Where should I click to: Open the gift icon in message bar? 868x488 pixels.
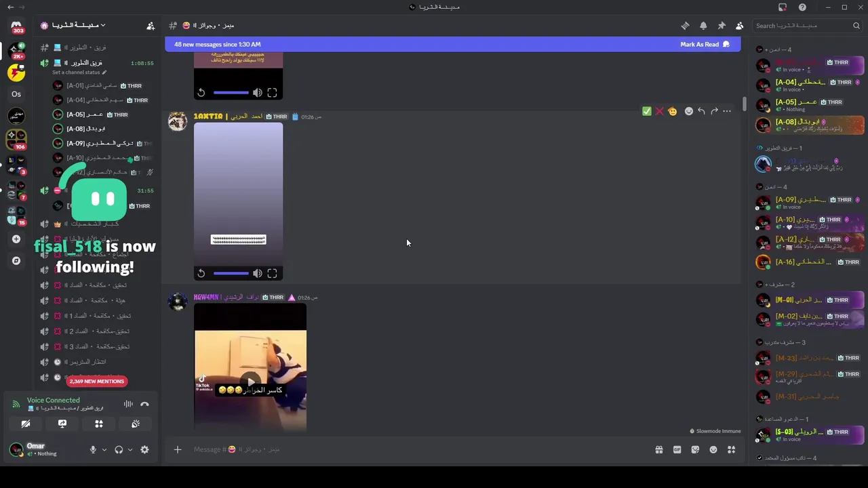point(658,449)
